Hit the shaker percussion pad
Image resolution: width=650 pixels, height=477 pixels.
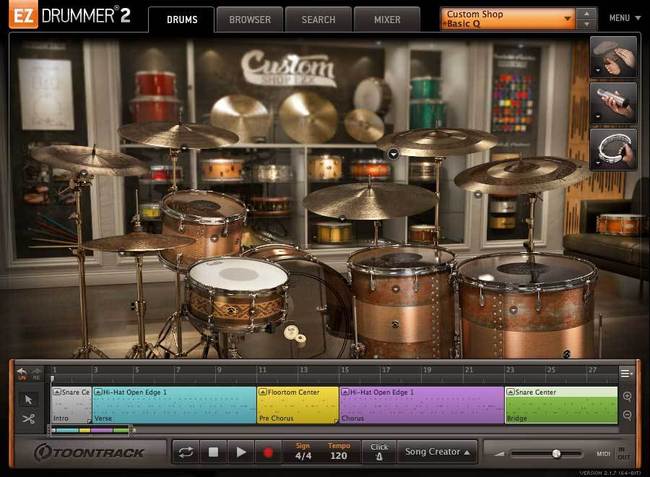point(614,102)
